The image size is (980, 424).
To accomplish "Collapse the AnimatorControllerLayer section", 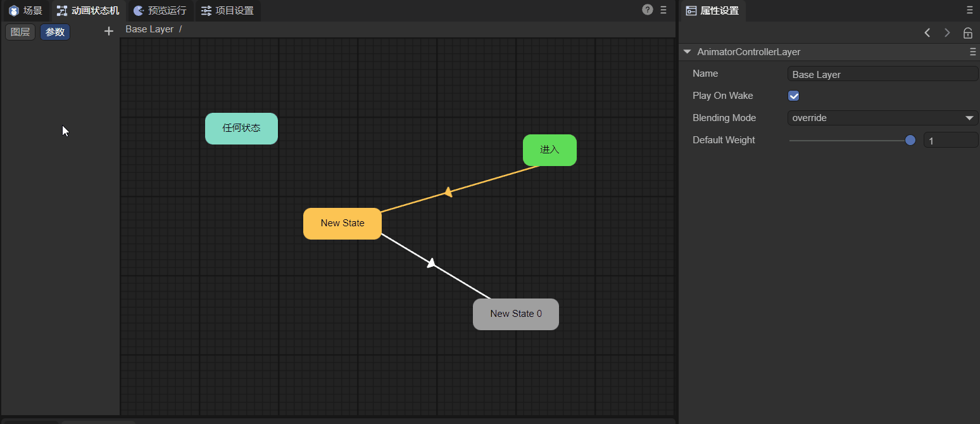I will tap(687, 52).
